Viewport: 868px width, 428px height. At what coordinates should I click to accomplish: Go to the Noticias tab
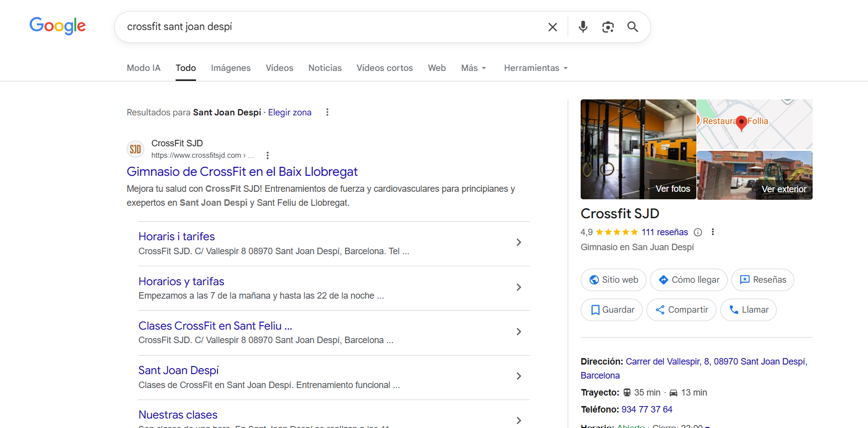pos(325,68)
